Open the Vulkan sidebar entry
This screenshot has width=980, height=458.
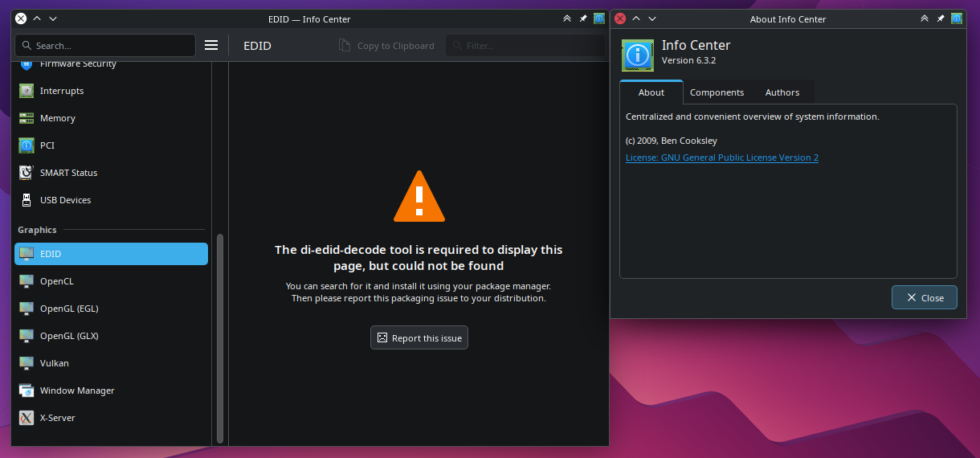pos(111,363)
